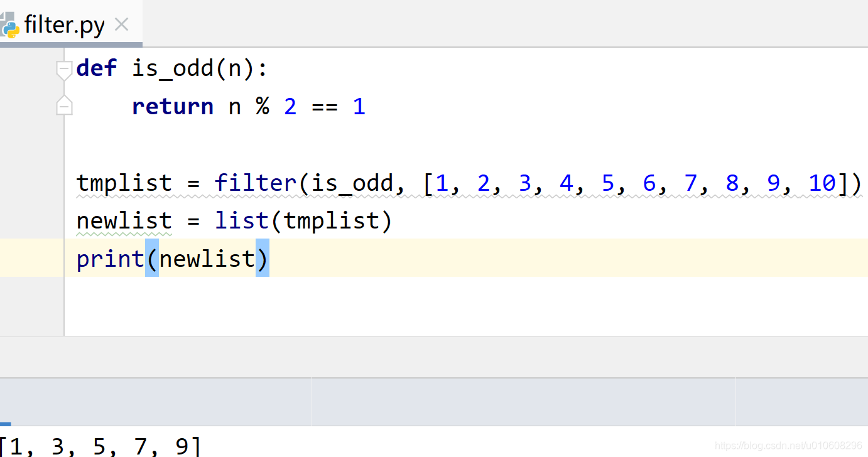Click the underlined tmplist variable
Screen dimensions: 868x457
(x=124, y=183)
